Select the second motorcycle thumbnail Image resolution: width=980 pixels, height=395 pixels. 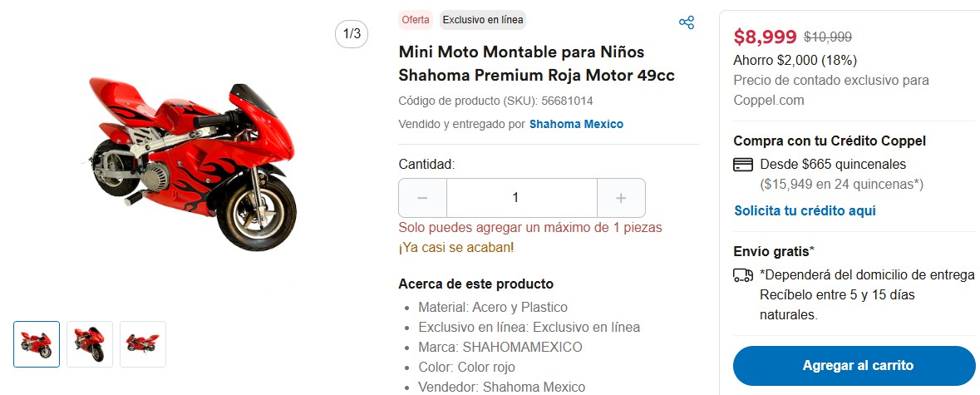tap(90, 344)
